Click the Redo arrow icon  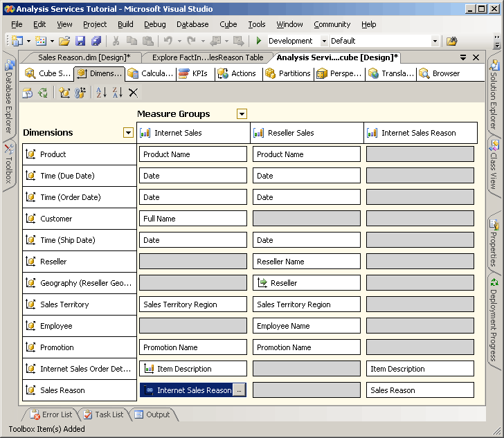point(192,41)
